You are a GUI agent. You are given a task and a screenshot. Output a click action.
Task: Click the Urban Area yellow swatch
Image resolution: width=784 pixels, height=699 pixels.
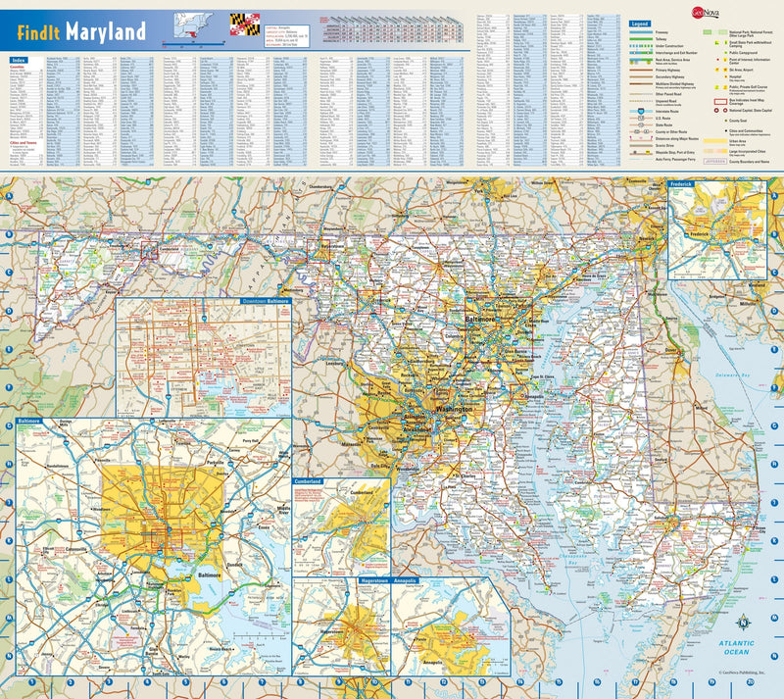pyautogui.click(x=715, y=141)
